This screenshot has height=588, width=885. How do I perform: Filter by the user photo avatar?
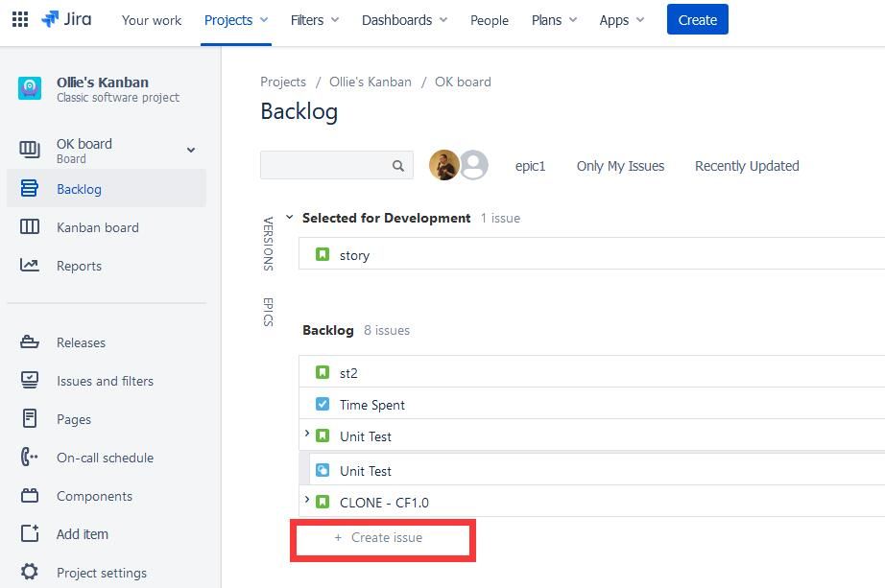(444, 165)
